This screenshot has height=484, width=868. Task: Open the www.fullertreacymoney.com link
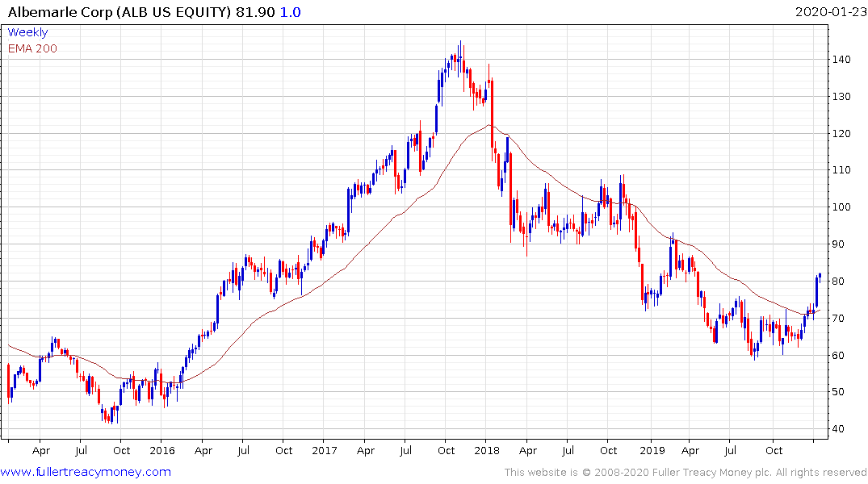click(86, 472)
